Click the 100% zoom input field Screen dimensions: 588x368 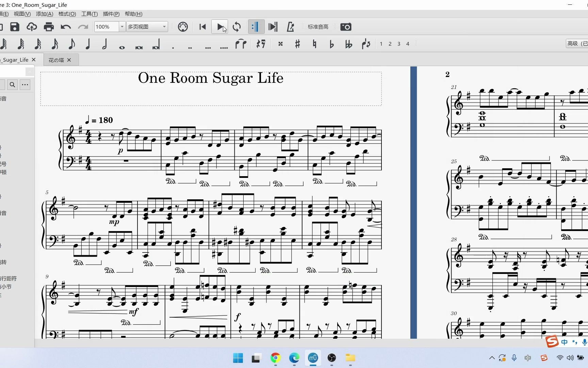click(107, 27)
